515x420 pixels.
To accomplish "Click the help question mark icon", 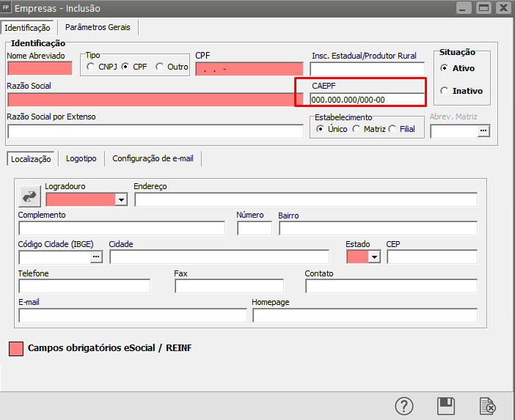I will click(404, 405).
